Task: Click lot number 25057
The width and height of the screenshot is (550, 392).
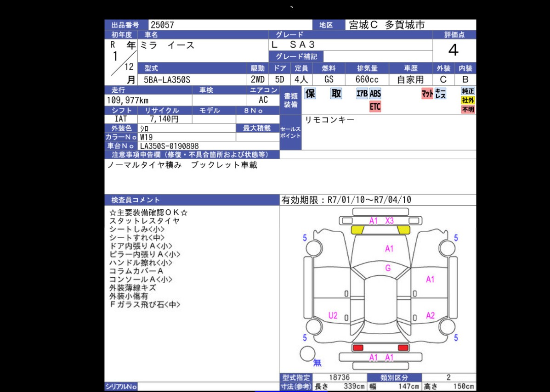Action: tap(162, 25)
